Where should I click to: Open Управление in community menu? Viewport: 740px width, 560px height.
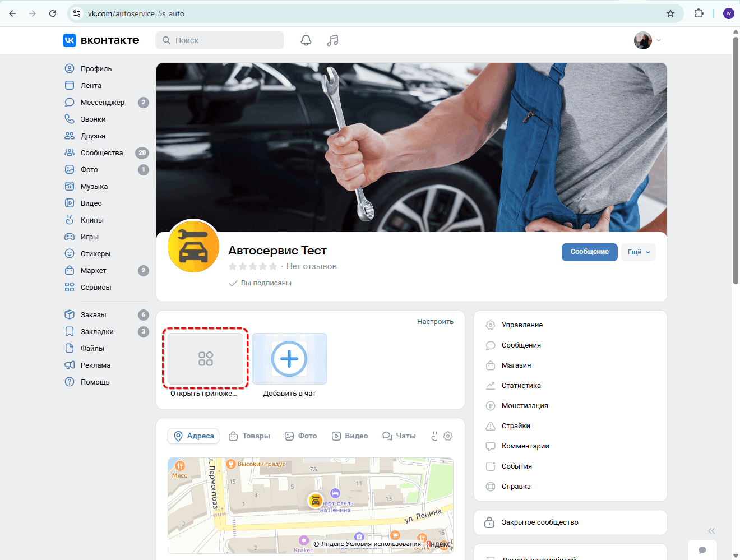pos(522,325)
